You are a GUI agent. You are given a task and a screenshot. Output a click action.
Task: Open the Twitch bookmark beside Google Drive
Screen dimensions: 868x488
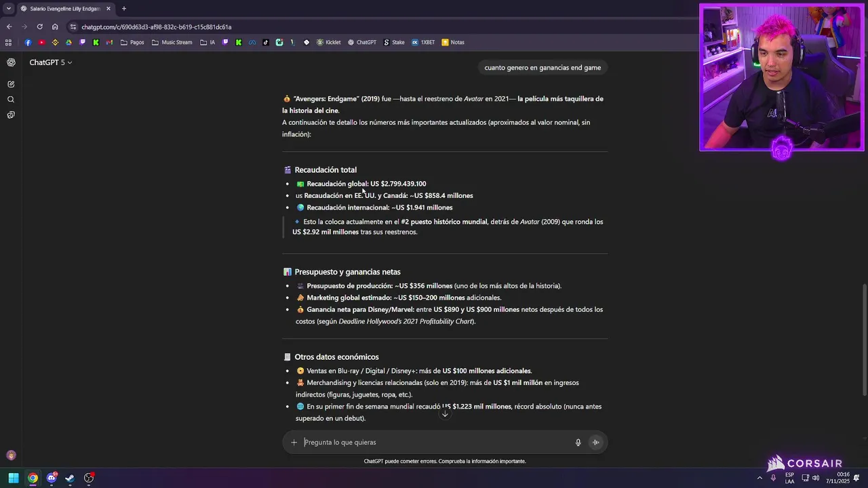tap(82, 42)
